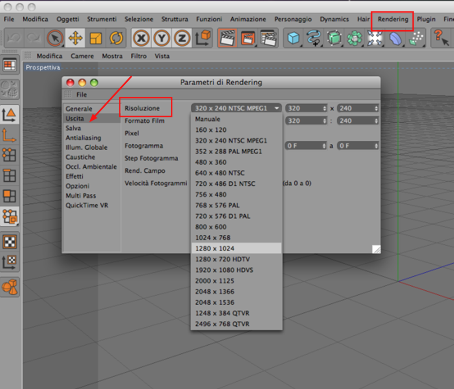Open the blue deformer icon
This screenshot has height=389, width=454.
(395, 38)
